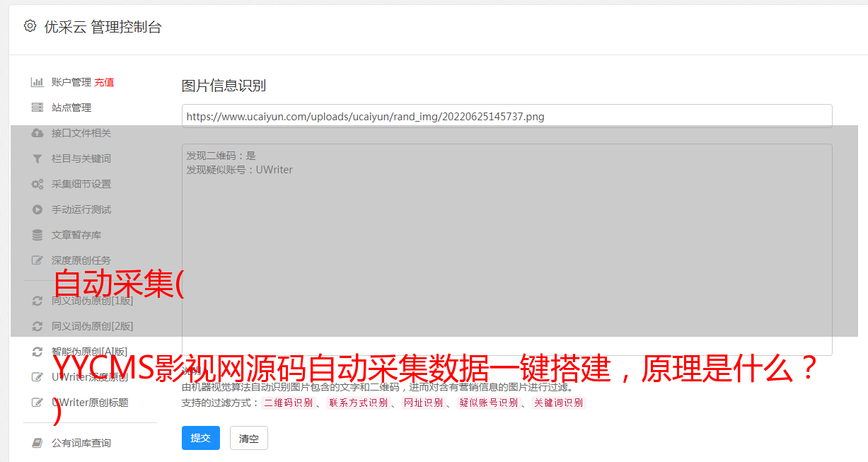Click the gears icon for 采集细节设置
Screen dimensions: 868x462
pos(37,184)
